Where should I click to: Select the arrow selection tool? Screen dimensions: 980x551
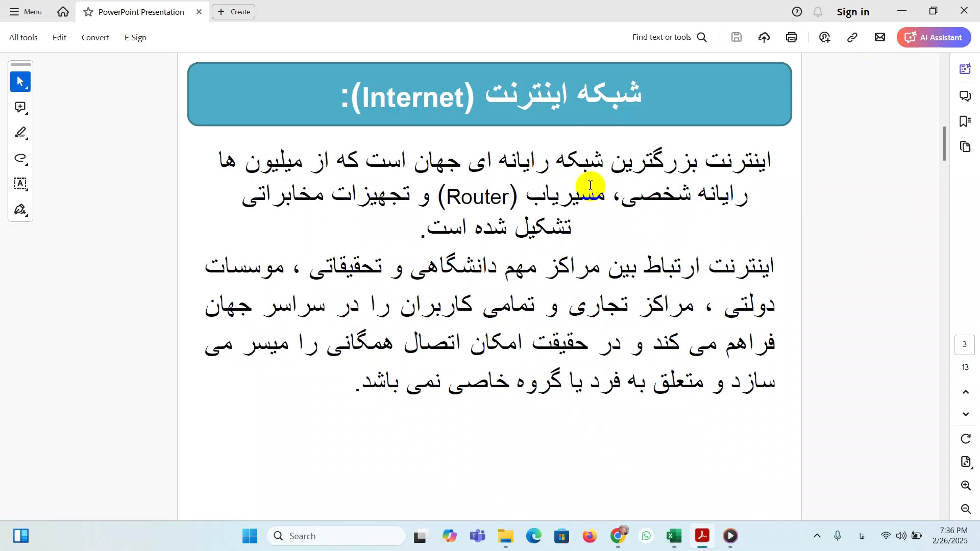(x=20, y=82)
